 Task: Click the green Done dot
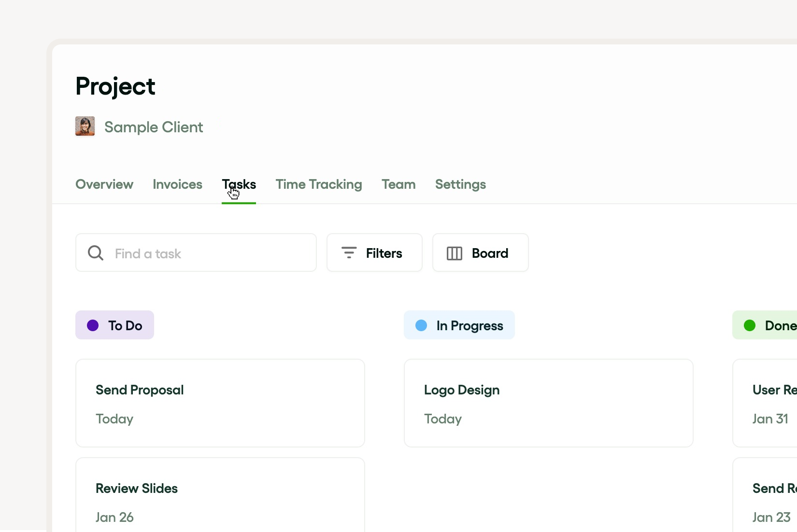750,325
